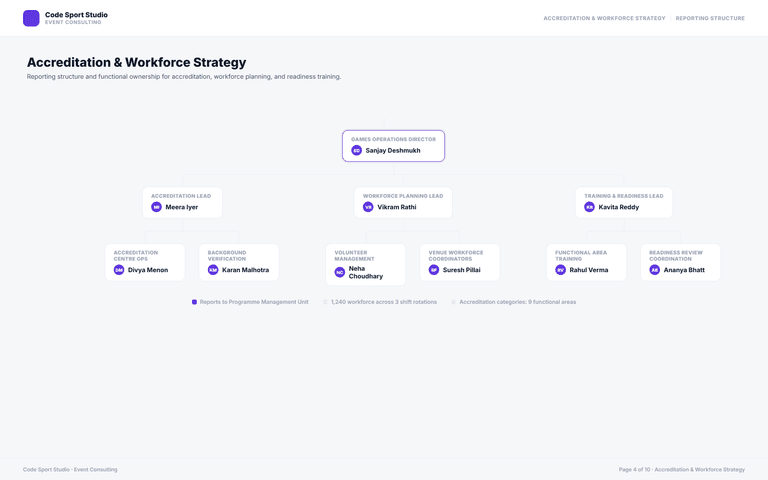
Task: Click the name Vikram Rathi
Action: [x=397, y=207]
